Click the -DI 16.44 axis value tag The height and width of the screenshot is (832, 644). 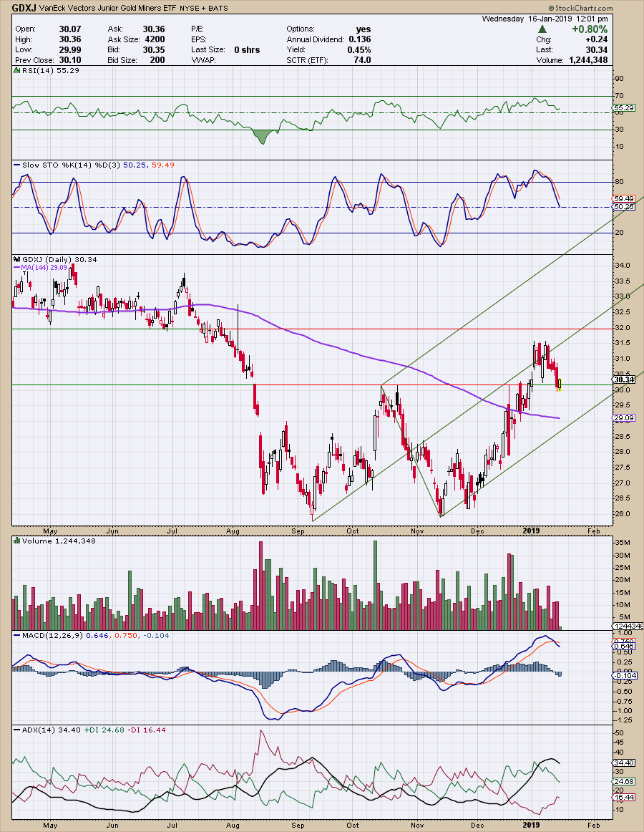click(x=624, y=798)
